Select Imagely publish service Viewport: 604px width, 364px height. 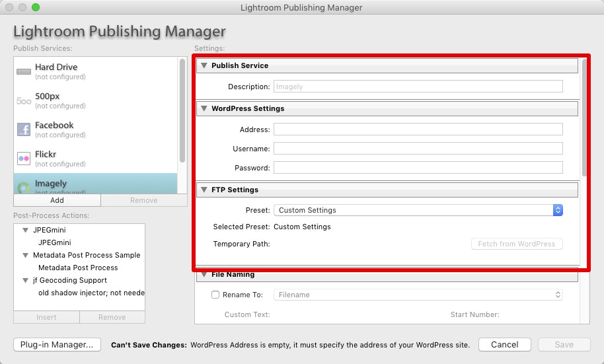click(96, 184)
